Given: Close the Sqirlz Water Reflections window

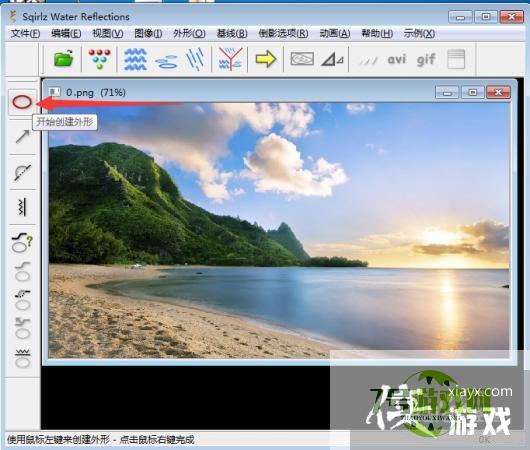Looking at the screenshot, I should tap(512, 17).
